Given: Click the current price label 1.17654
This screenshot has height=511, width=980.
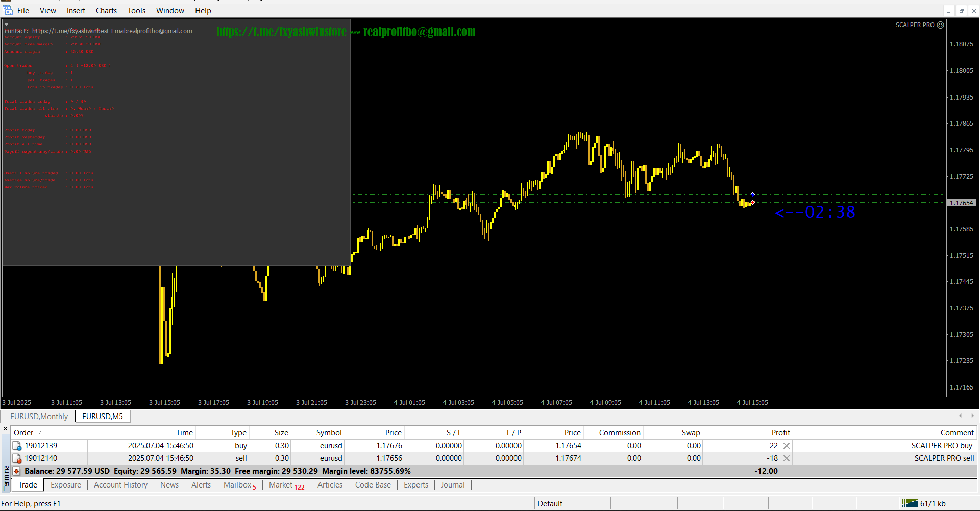Looking at the screenshot, I should click(961, 203).
